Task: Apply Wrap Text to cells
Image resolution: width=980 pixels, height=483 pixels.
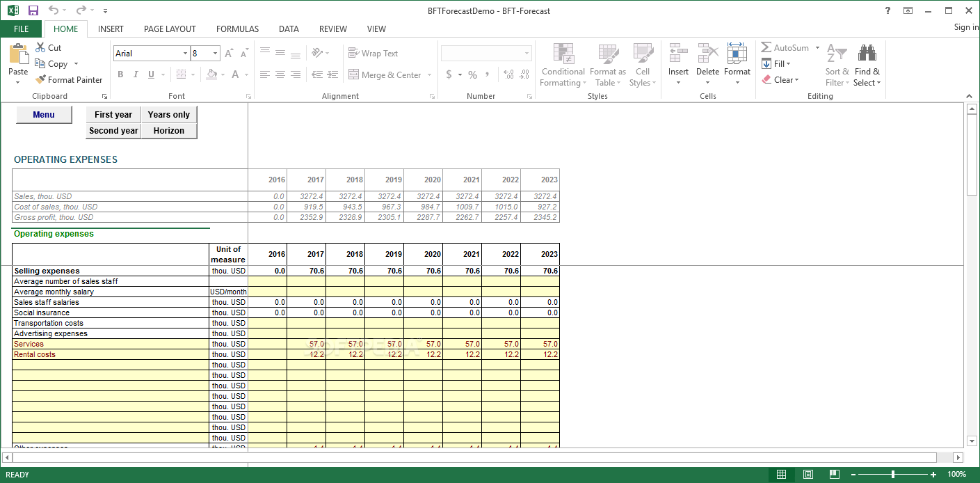Action: pos(373,53)
